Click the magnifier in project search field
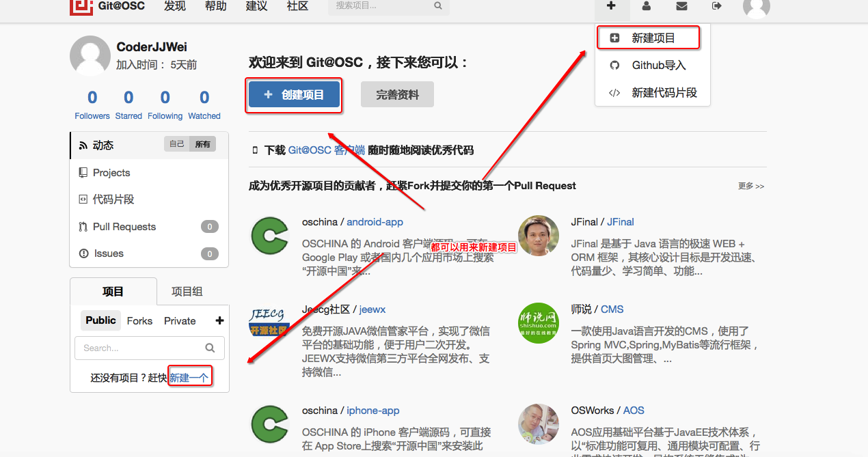 210,348
